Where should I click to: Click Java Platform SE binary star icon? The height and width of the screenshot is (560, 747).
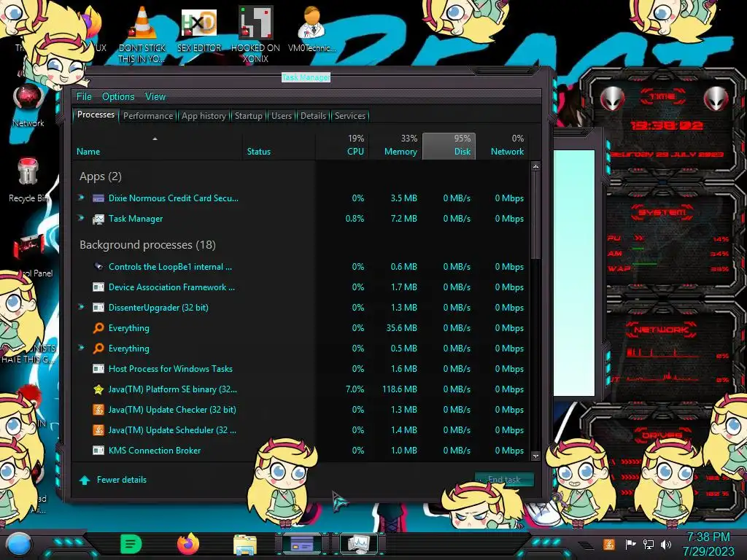click(98, 389)
